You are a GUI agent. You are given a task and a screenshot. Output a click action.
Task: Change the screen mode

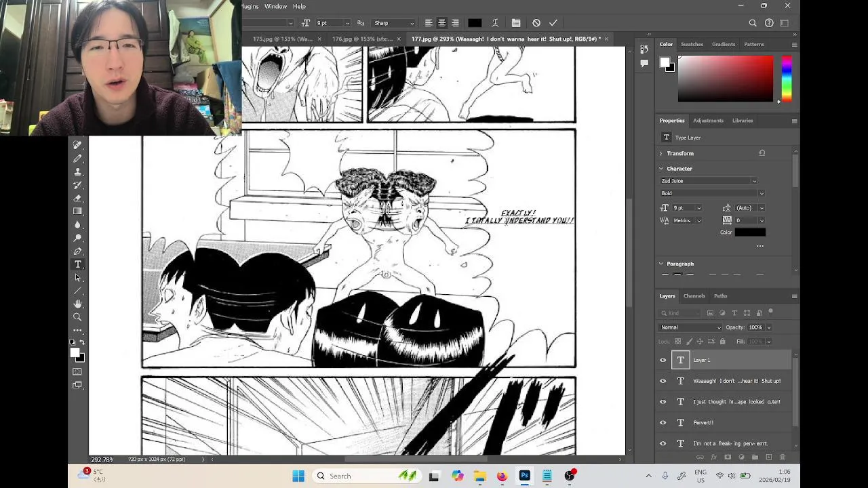tap(77, 385)
